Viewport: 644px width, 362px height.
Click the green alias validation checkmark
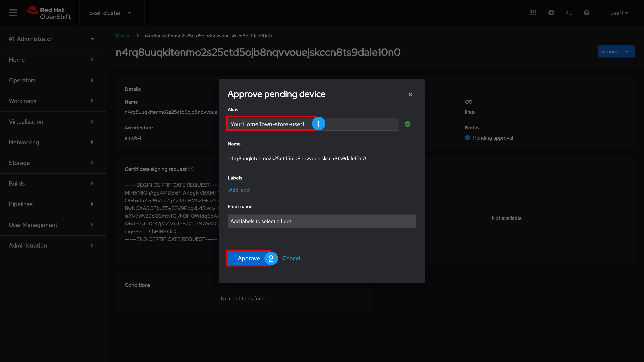tap(408, 124)
